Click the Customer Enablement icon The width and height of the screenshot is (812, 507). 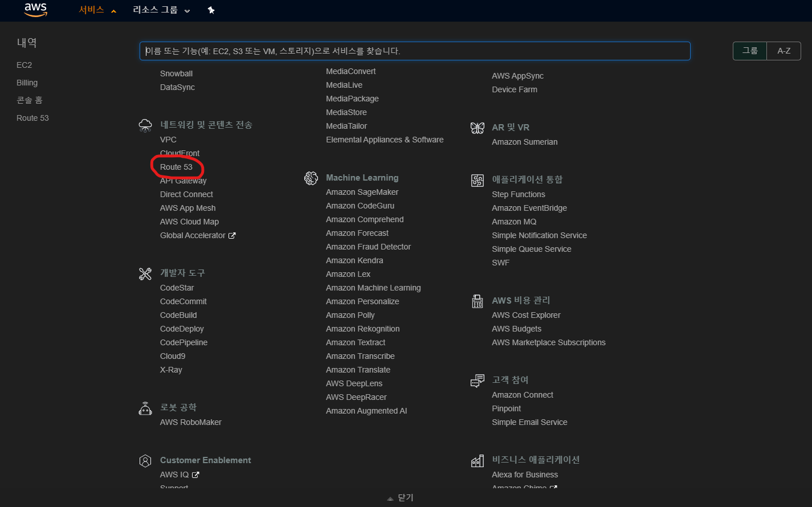click(x=145, y=460)
